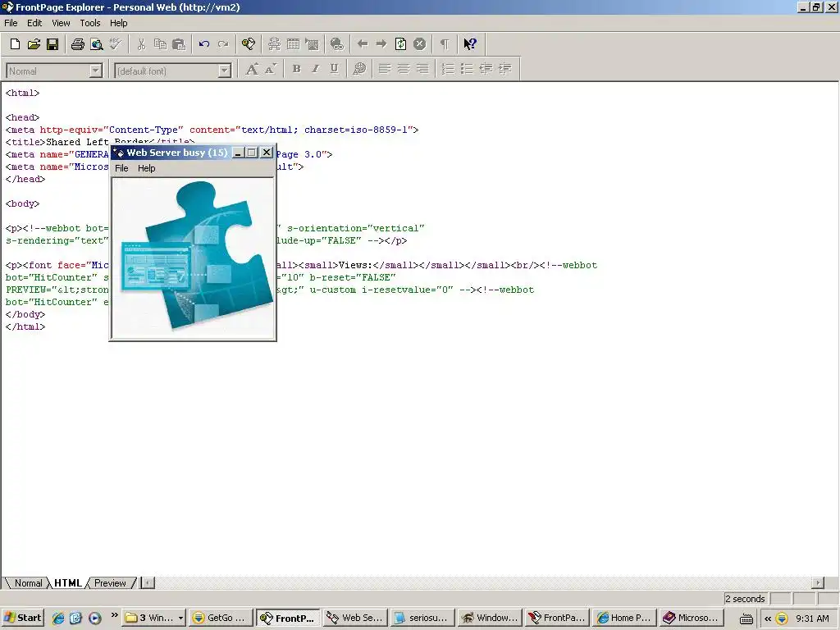The height and width of the screenshot is (630, 840).
Task: Open File menu in Web Server busy dialog
Action: click(x=121, y=168)
